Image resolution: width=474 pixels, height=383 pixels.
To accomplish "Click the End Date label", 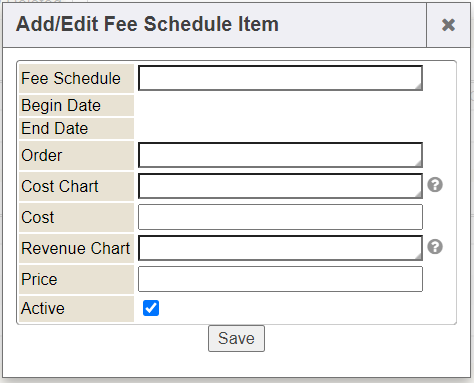I will click(x=55, y=128).
